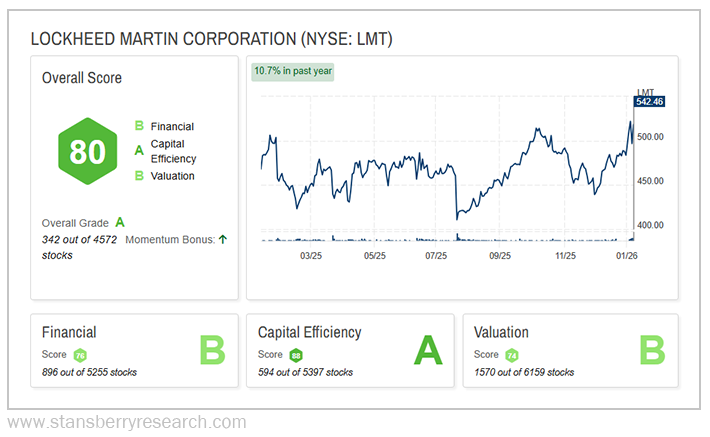Select the Valuation heading in bottom card
The image size is (710, 437).
[501, 332]
